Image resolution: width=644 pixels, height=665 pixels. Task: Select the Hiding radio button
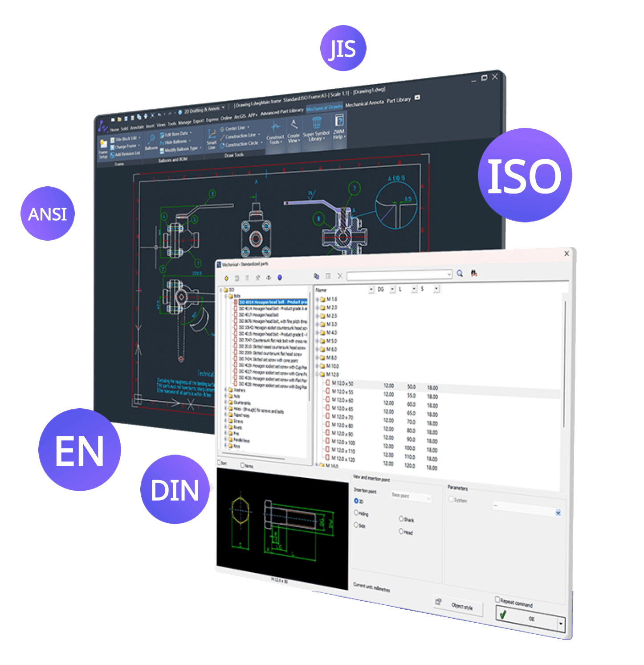point(356,513)
